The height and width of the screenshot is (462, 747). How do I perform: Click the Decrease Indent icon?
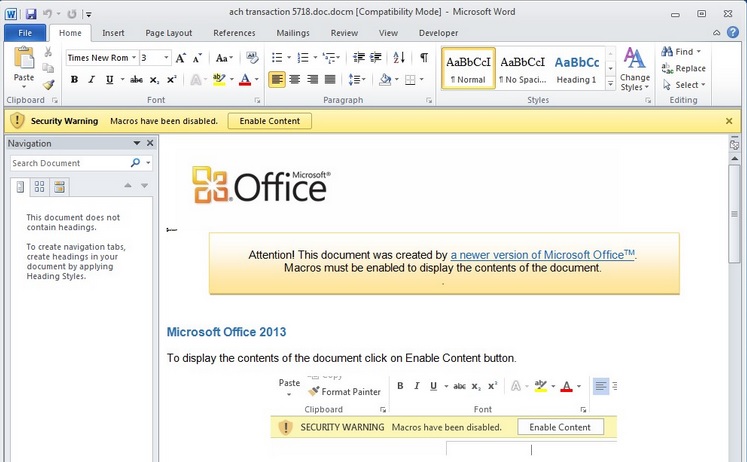[x=359, y=58]
